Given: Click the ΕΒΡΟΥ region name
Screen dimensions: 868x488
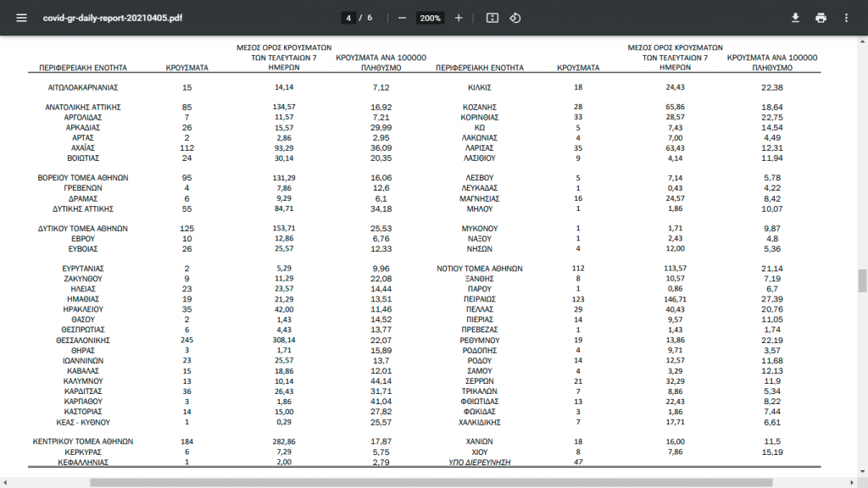Looking at the screenshot, I should [x=83, y=239].
